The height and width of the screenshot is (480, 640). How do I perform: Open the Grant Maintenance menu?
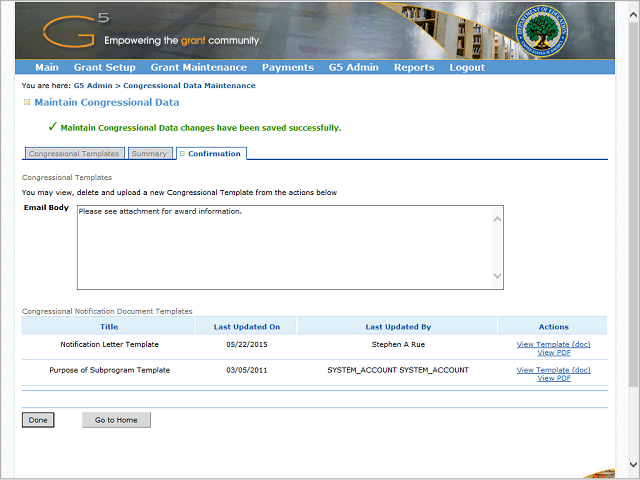click(x=198, y=68)
